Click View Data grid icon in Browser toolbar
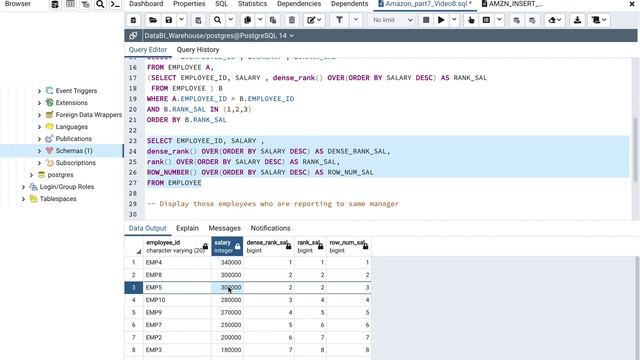This screenshot has height=360, width=640. 70,4
